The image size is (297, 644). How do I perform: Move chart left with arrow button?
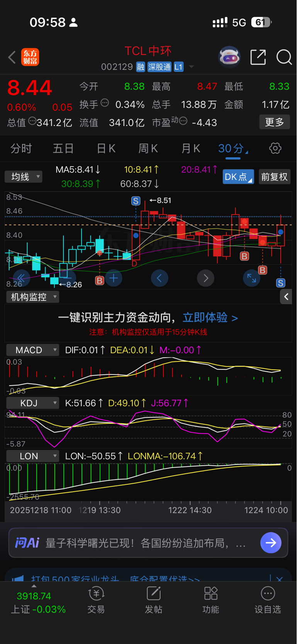[x=160, y=278]
